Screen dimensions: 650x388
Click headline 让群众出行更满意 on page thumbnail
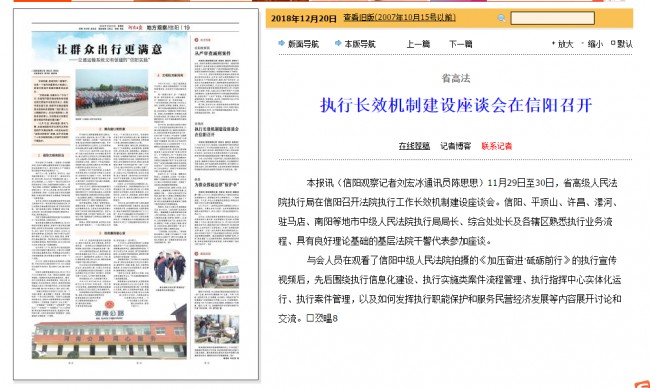click(x=110, y=49)
